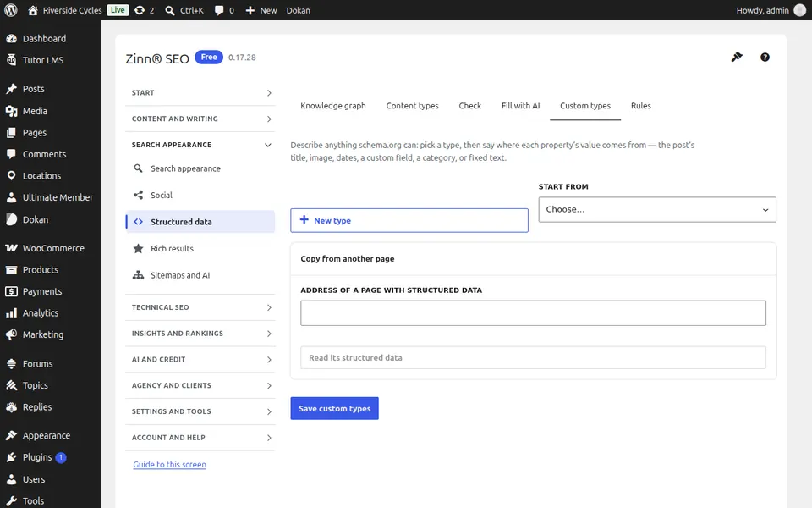Open updates icon showing 2
The image size is (812, 508).
[144, 10]
